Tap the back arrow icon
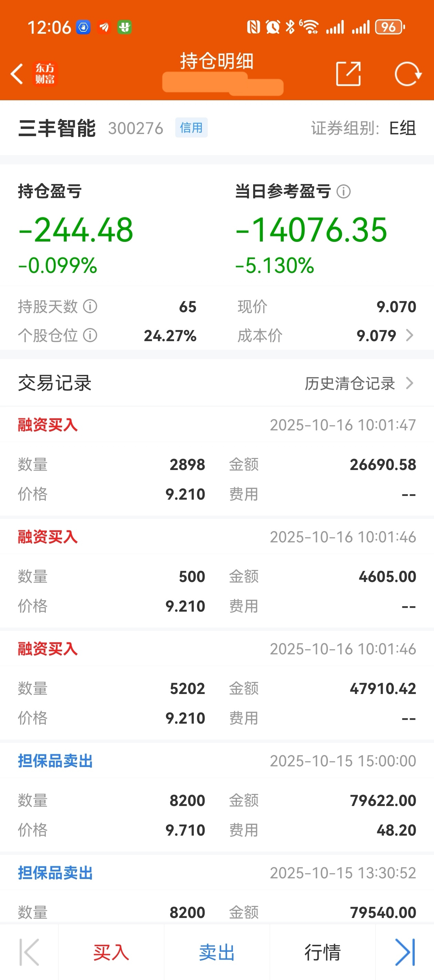The height and width of the screenshot is (980, 434). [x=17, y=74]
